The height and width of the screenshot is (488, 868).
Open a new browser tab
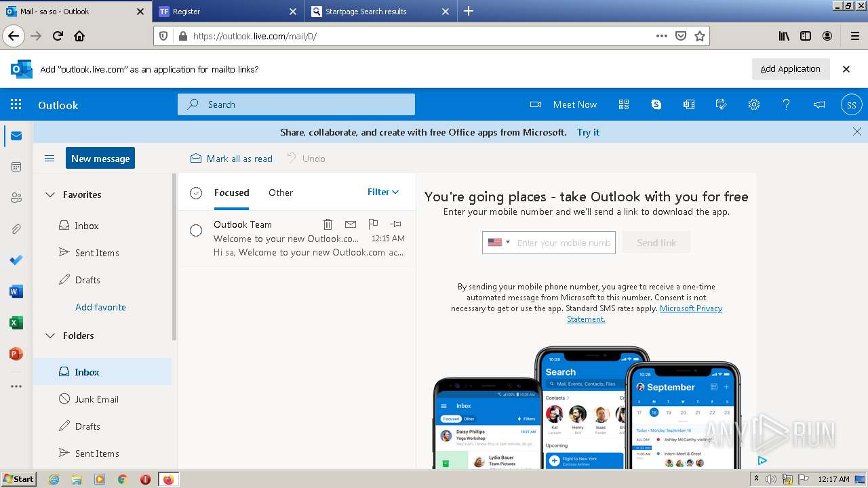(469, 12)
